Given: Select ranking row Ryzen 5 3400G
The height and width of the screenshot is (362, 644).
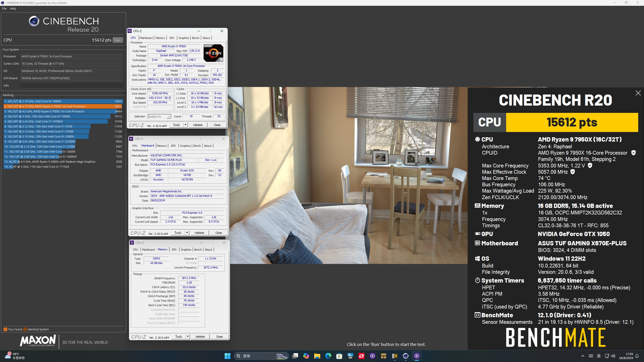Looking at the screenshot, I should [x=63, y=162].
